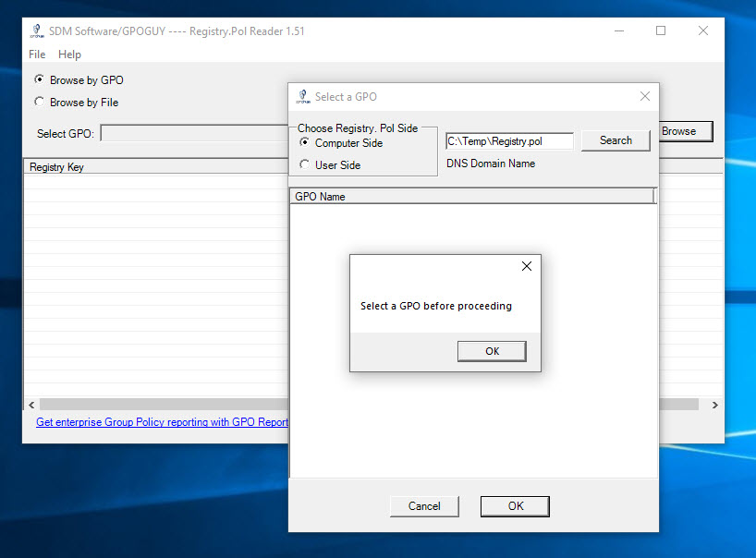Click OK at bottom of Select a GPO dialog

point(515,506)
